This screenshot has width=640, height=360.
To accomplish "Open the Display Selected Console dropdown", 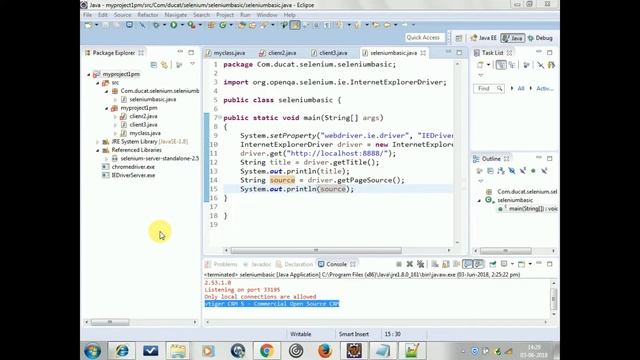I will (x=512, y=264).
